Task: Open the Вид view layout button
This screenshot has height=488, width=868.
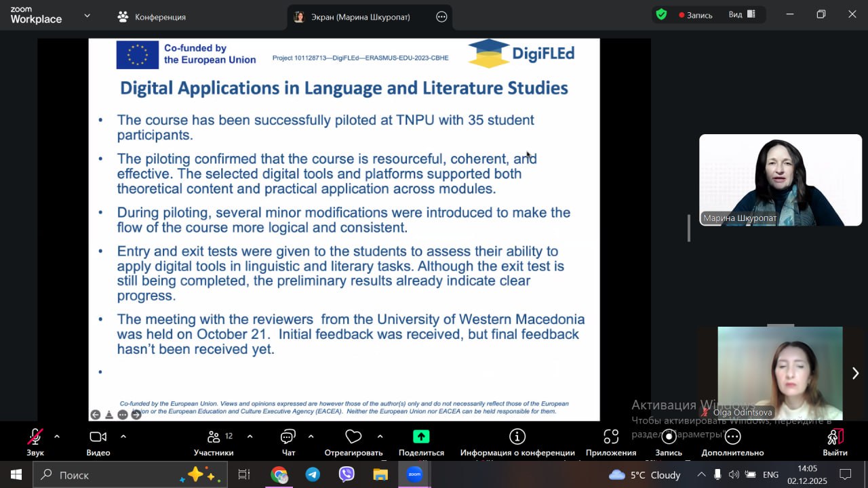Action: (x=741, y=15)
